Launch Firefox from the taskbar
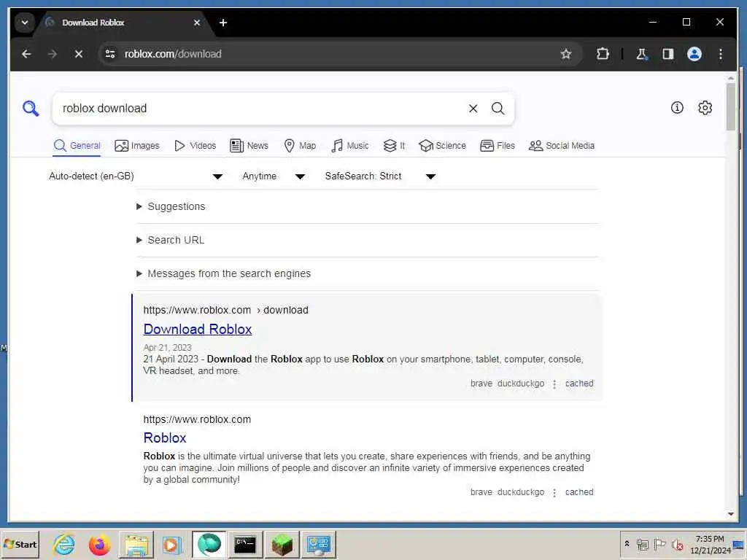 [x=99, y=544]
